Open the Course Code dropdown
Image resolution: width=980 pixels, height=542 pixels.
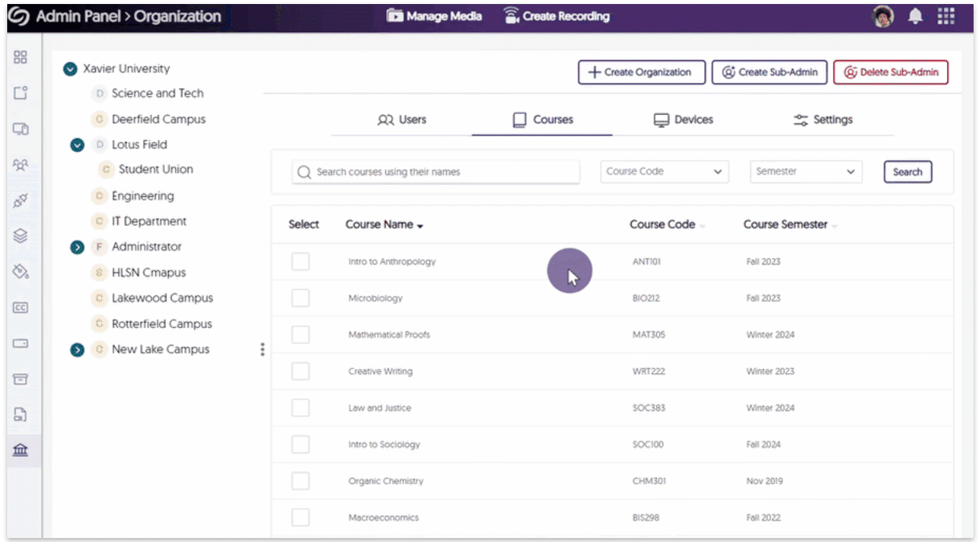point(664,172)
